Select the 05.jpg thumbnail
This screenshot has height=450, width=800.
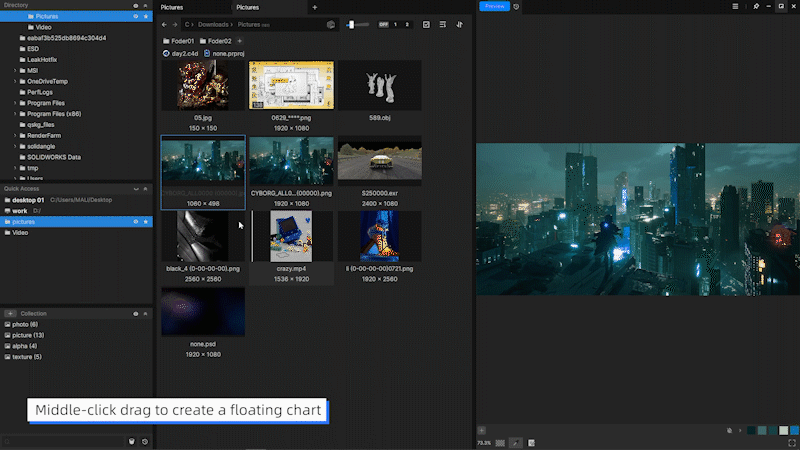tap(203, 85)
